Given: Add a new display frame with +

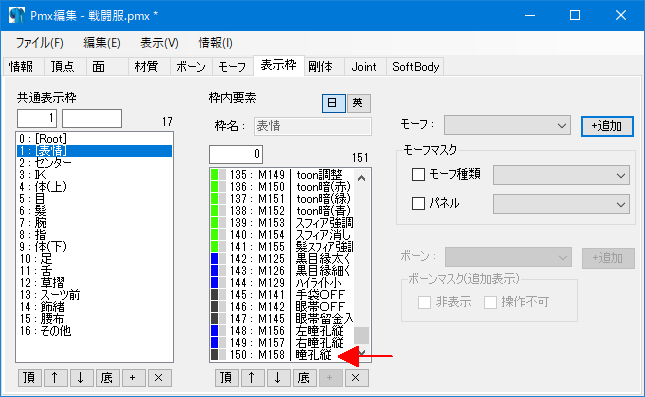Looking at the screenshot, I should (133, 378).
